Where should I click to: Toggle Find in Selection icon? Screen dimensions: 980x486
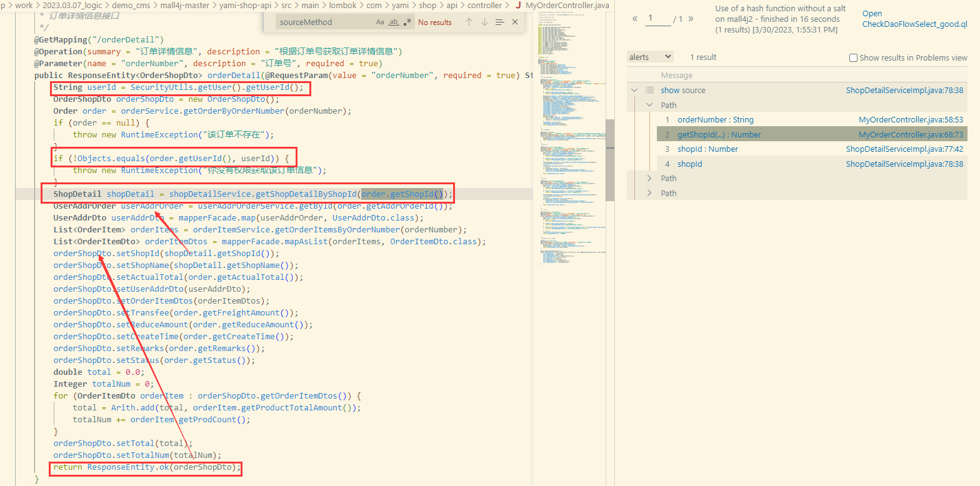(499, 22)
